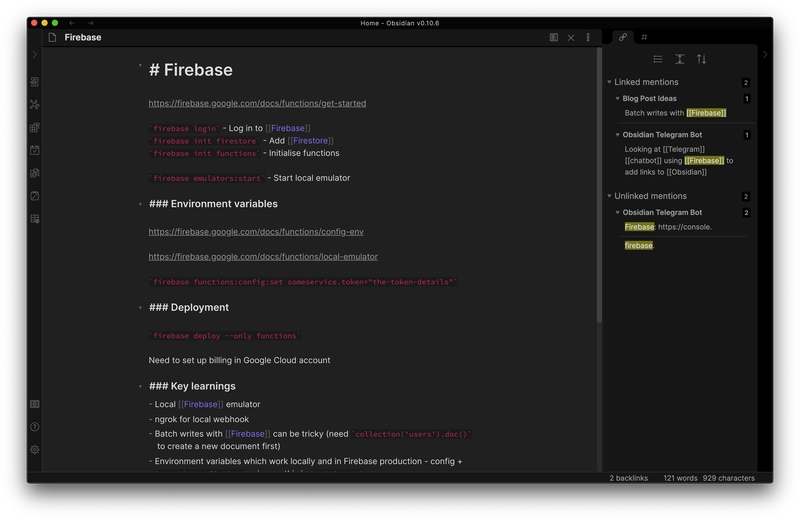
Task: Collapse the Linked mentions section
Action: (x=609, y=82)
